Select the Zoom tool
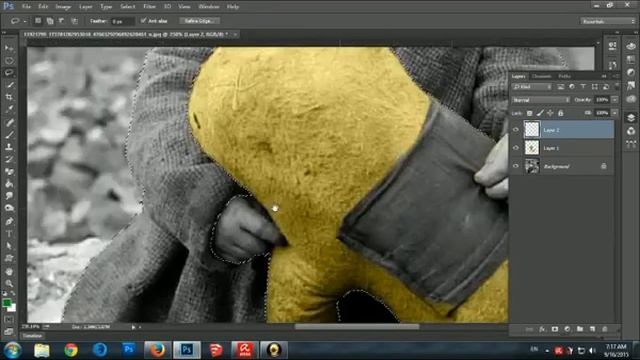Image resolution: width=640 pixels, height=360 pixels. point(9,283)
